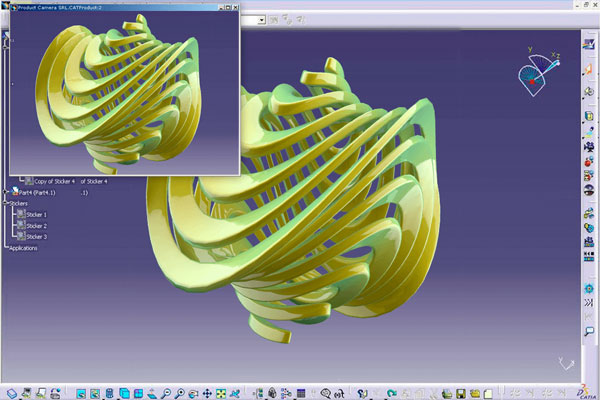Image resolution: width=600 pixels, height=400 pixels.
Task: Select the Isometric View icon
Action: pos(124,393)
